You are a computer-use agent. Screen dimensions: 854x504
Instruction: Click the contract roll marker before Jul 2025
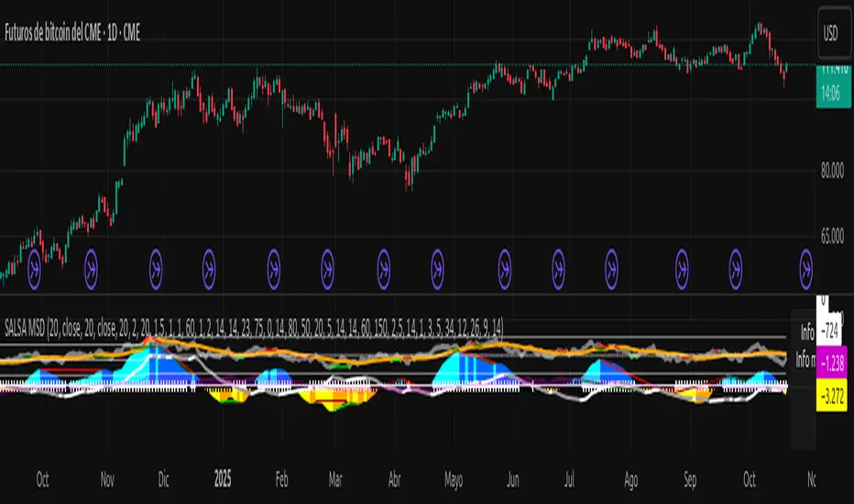coord(558,268)
